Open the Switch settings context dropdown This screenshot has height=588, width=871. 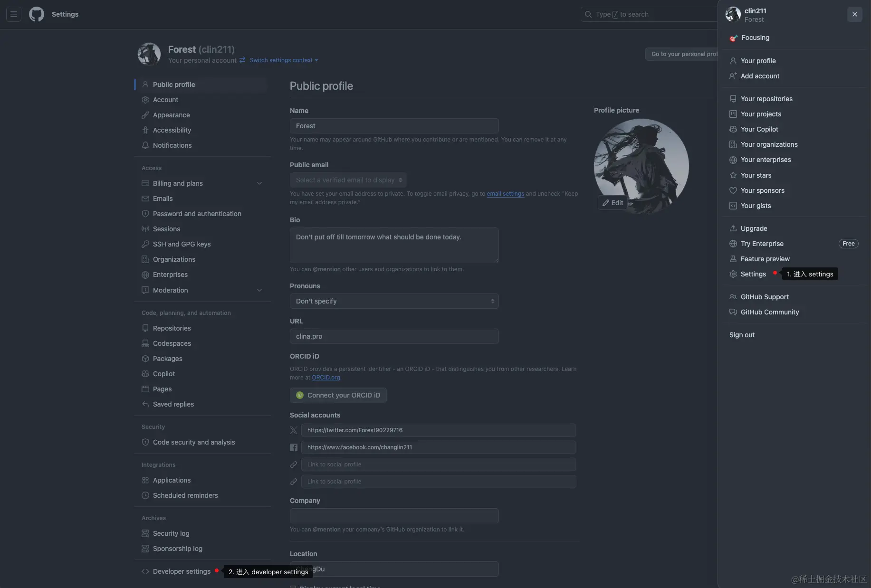(284, 60)
